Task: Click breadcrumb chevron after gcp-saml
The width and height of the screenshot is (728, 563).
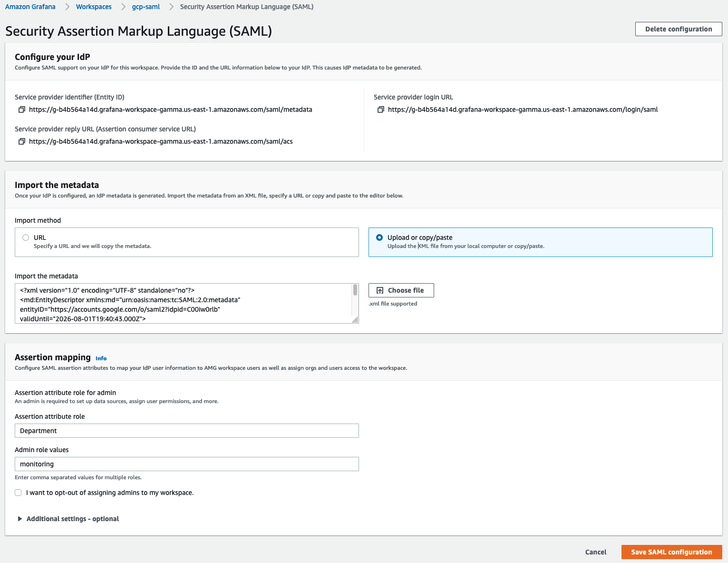Action: click(171, 7)
